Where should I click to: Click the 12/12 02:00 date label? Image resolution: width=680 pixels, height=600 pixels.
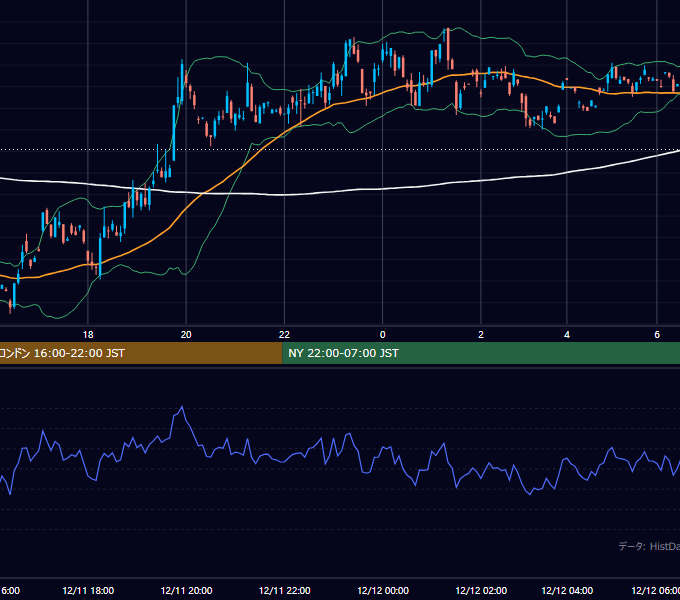(x=481, y=590)
